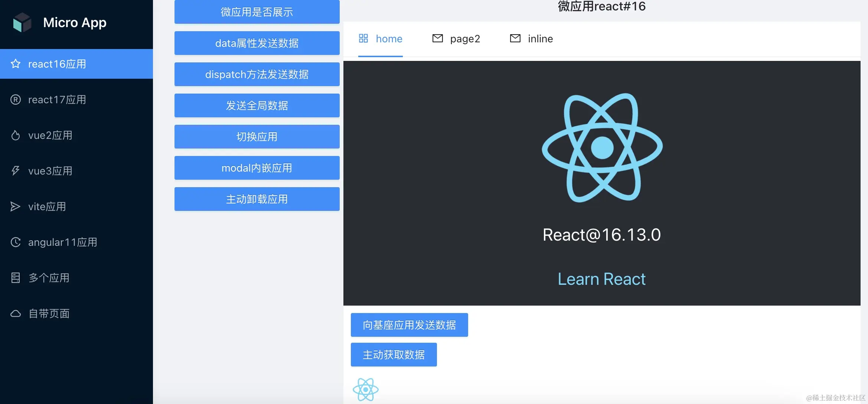Click the Micro App cube logo
This screenshot has width=868, height=404.
(x=22, y=22)
